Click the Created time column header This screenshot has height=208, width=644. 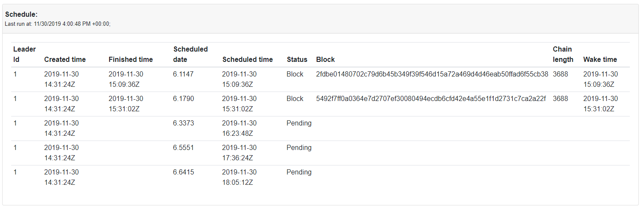coord(65,59)
